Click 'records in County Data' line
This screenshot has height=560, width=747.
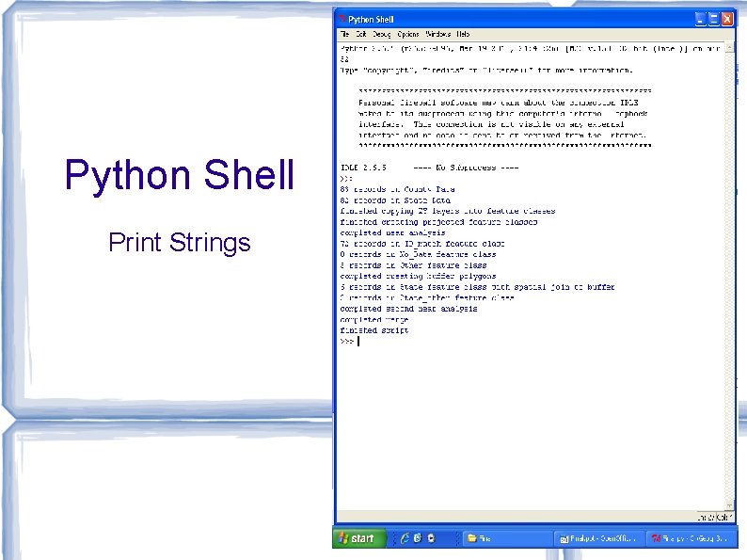(397, 189)
